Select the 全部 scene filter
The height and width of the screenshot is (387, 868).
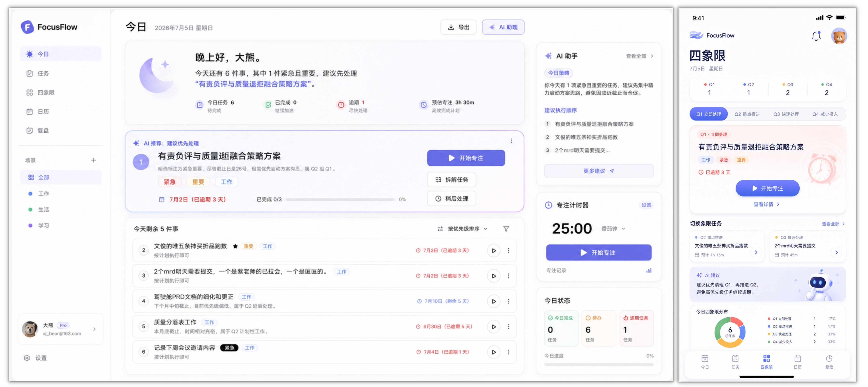[x=61, y=177]
